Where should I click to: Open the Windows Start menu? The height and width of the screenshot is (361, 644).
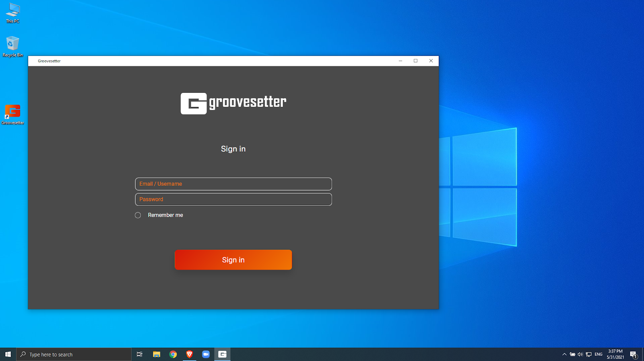[x=8, y=354]
